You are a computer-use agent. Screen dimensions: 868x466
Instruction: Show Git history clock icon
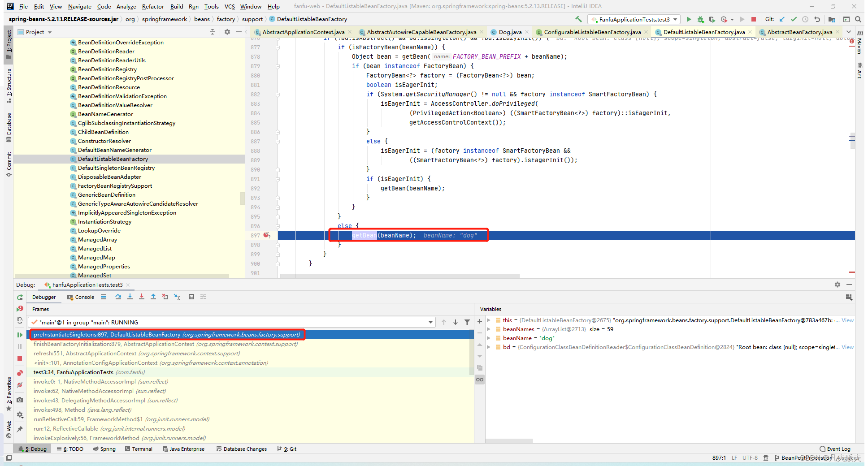[805, 19]
